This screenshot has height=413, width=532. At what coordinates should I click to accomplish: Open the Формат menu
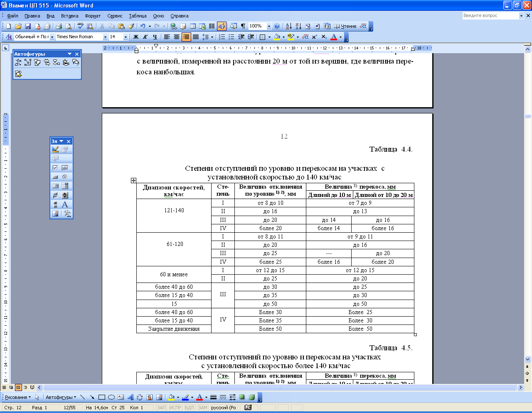point(93,16)
